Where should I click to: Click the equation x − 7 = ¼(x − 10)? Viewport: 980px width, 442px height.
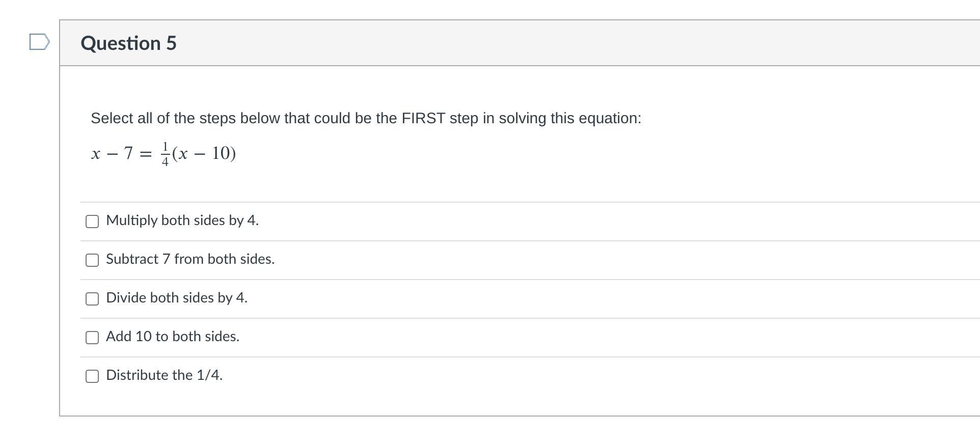point(163,153)
